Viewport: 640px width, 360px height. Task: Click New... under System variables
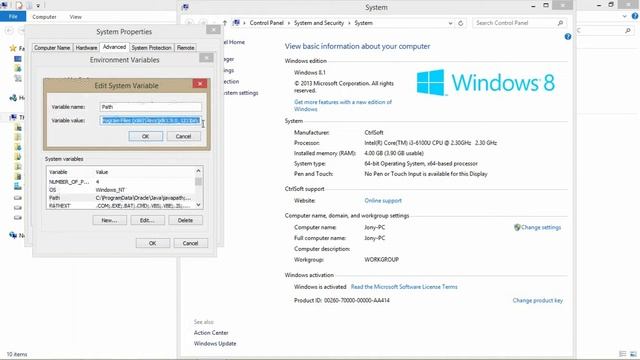point(109,220)
